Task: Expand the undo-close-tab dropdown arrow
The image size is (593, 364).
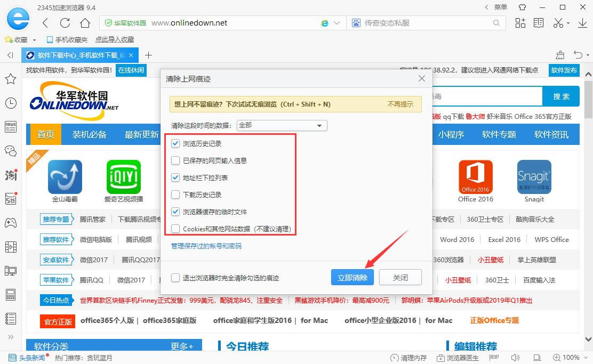Action: tap(588, 55)
